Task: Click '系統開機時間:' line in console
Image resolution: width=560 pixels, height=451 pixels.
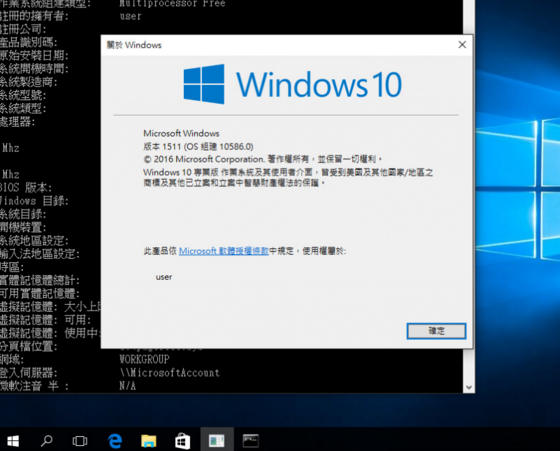Action: click(34, 69)
